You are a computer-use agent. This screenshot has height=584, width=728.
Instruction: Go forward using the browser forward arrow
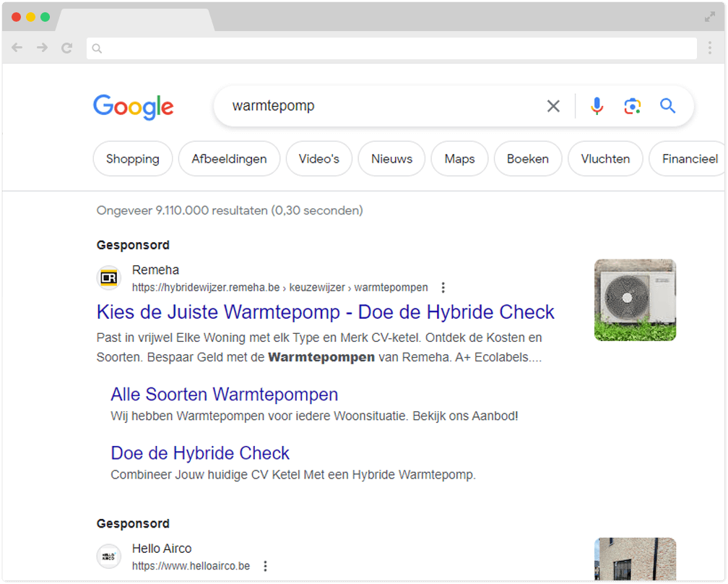42,48
